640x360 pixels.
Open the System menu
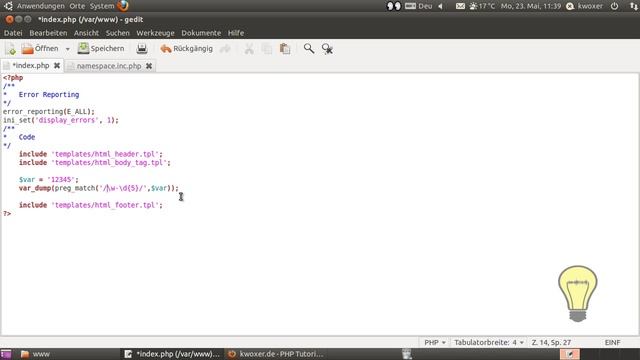click(x=102, y=6)
